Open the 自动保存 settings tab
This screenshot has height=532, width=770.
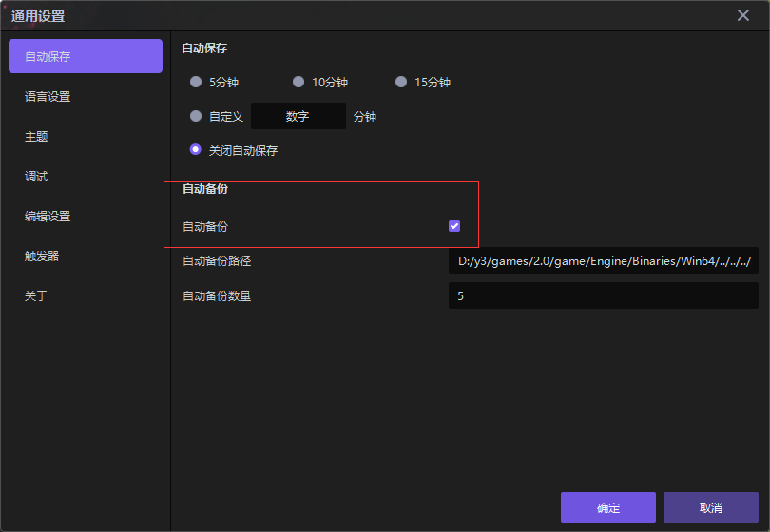click(x=86, y=56)
